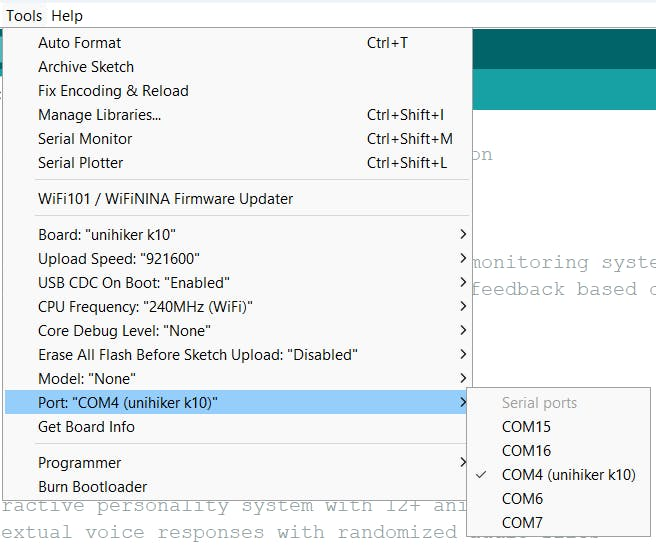Open the Help menu
Image resolution: width=656 pixels, height=546 pixels.
tap(67, 16)
